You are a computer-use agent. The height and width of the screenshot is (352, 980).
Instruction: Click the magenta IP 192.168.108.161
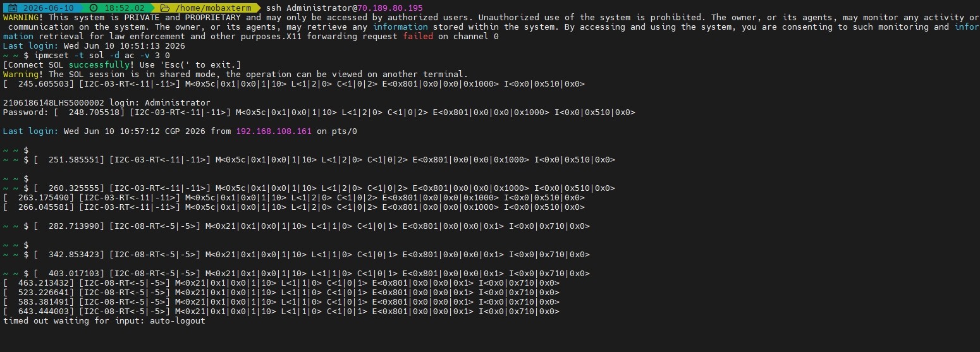pyautogui.click(x=274, y=131)
